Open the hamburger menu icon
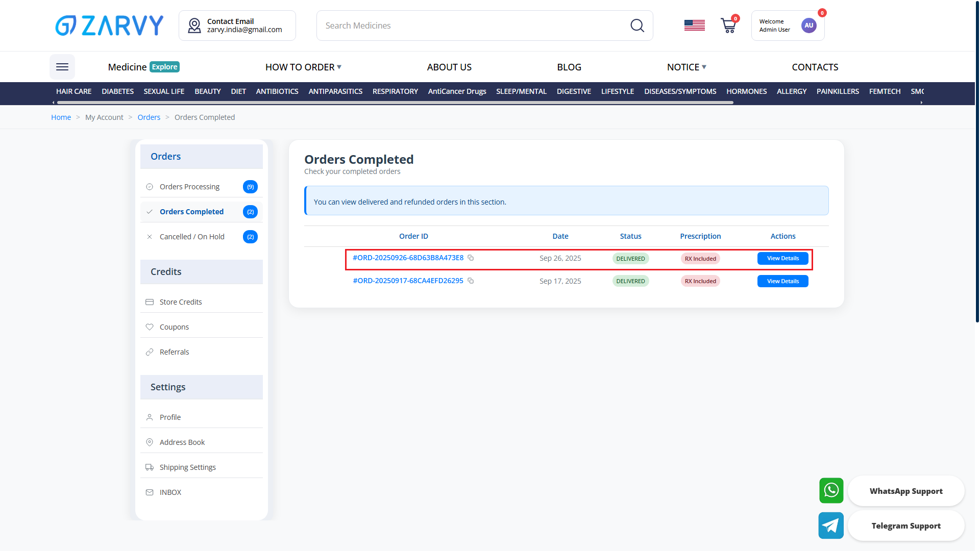 point(62,67)
